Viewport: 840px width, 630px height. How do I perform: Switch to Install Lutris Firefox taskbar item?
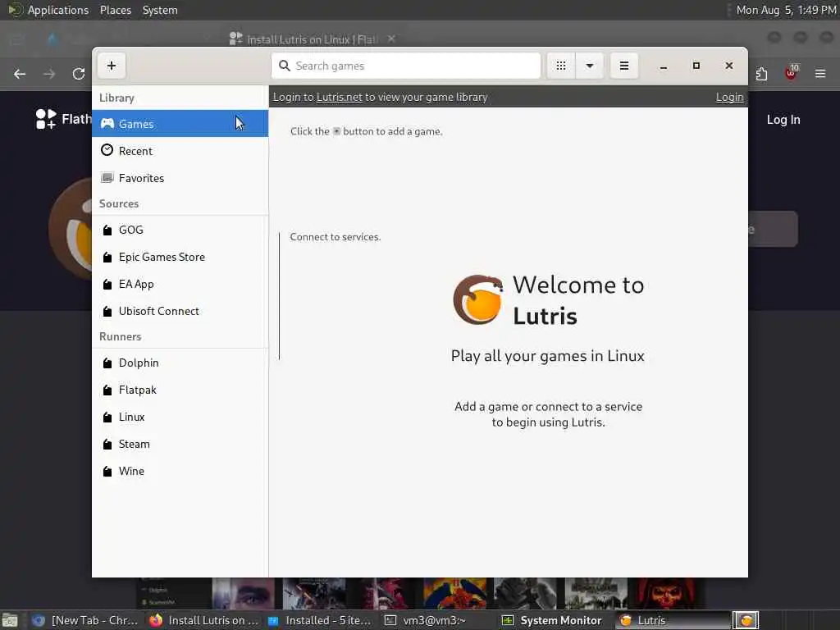coord(204,620)
